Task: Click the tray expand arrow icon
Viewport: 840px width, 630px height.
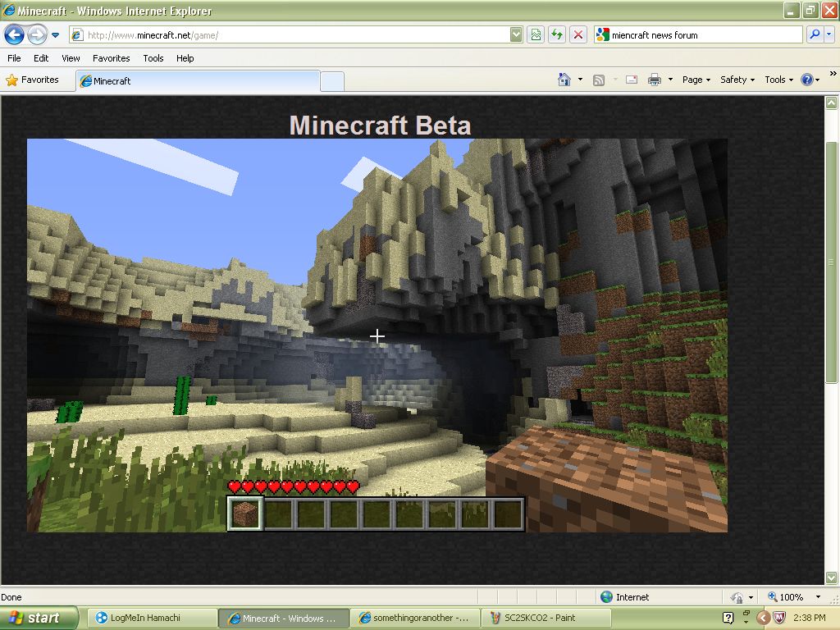Action: [x=764, y=619]
